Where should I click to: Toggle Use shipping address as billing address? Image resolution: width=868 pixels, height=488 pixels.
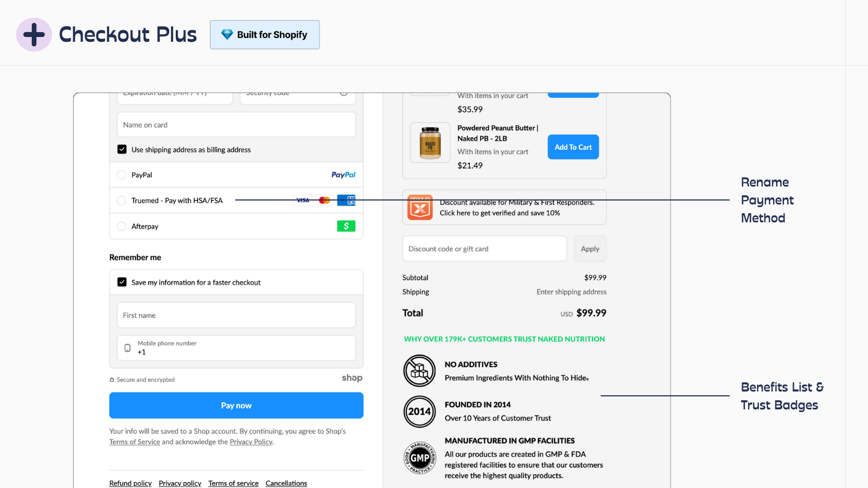[122, 149]
